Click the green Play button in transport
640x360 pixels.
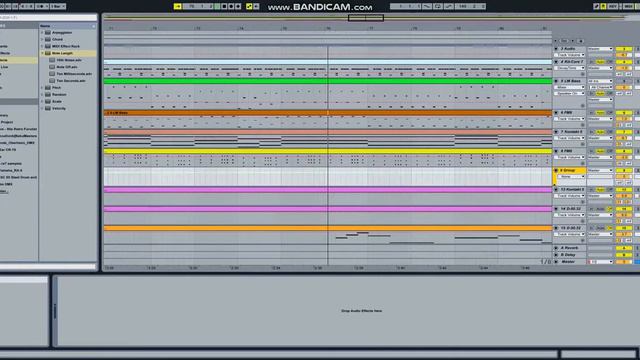[217, 7]
